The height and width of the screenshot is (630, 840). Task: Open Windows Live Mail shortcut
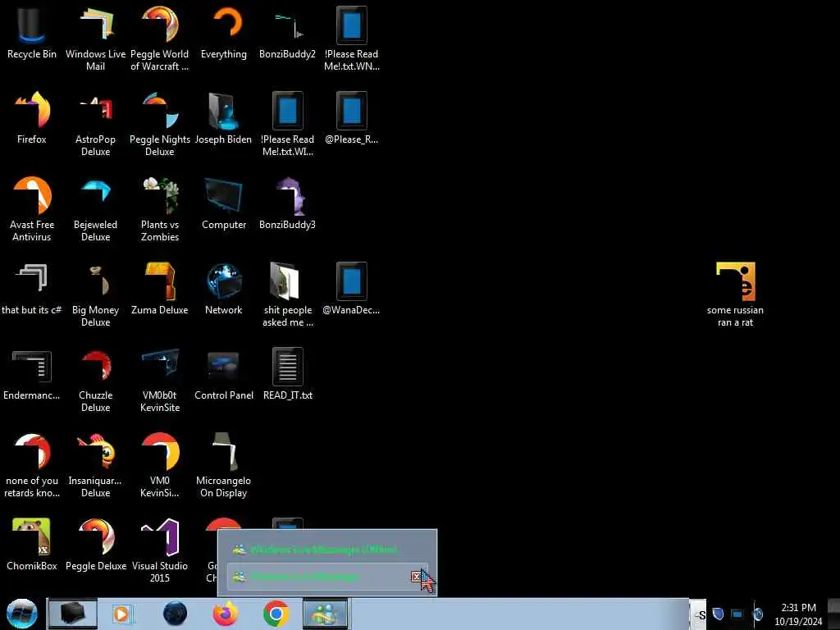95,39
